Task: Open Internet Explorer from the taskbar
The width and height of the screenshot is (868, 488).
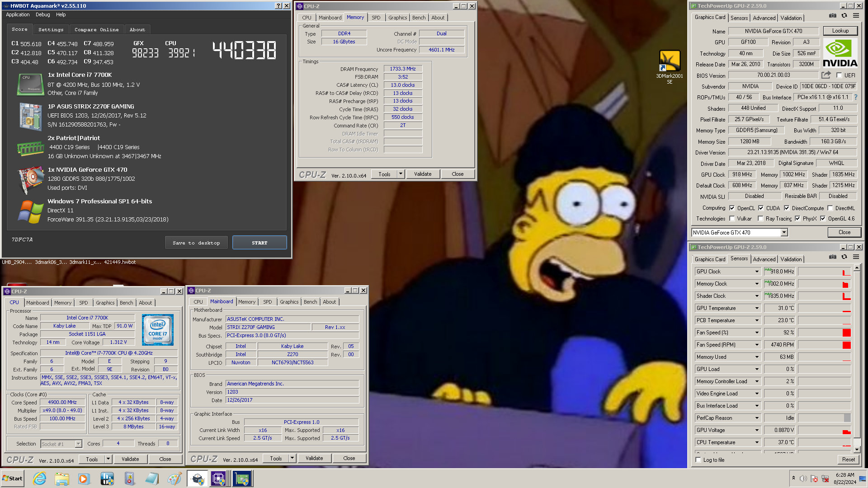Action: [x=40, y=479]
